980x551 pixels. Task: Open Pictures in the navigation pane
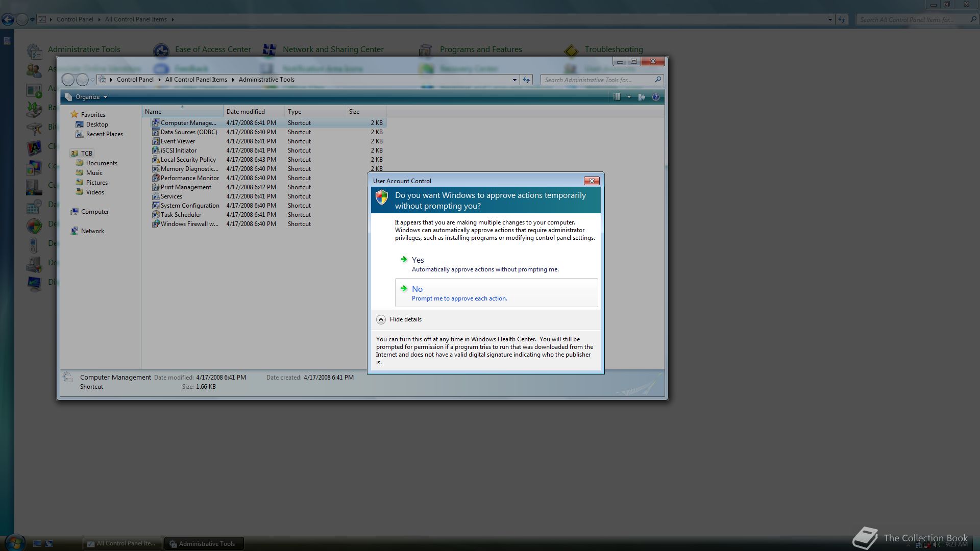[91, 183]
